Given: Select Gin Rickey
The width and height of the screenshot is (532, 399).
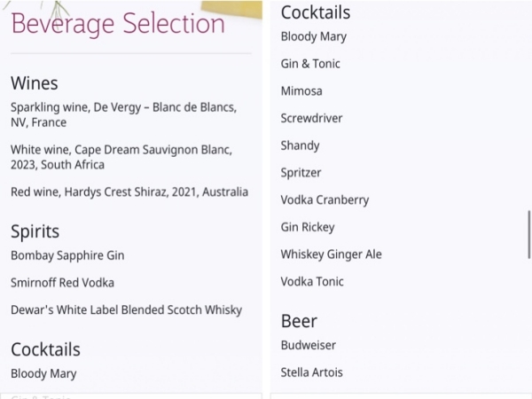Looking at the screenshot, I should click(308, 227).
